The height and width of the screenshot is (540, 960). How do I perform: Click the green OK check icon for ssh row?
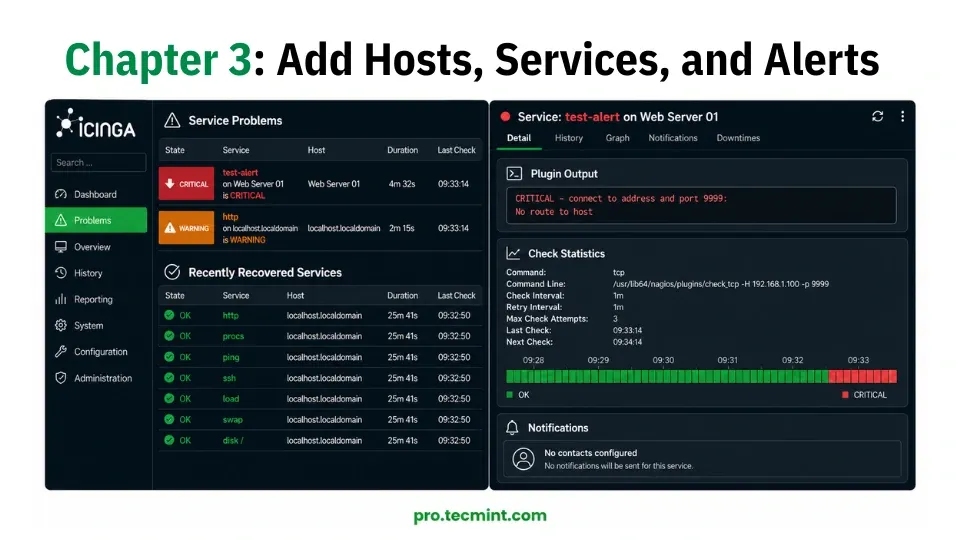pyautogui.click(x=169, y=378)
